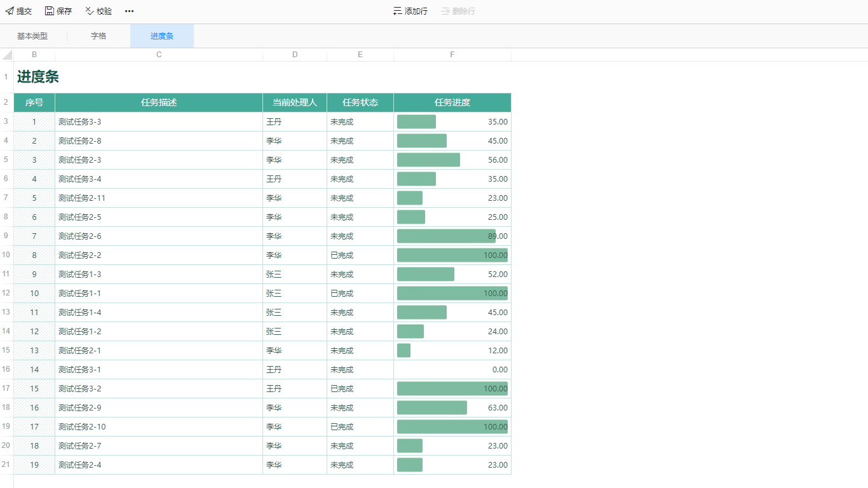Click the 任务描述 header cell
This screenshot has width=868, height=488.
tap(159, 102)
